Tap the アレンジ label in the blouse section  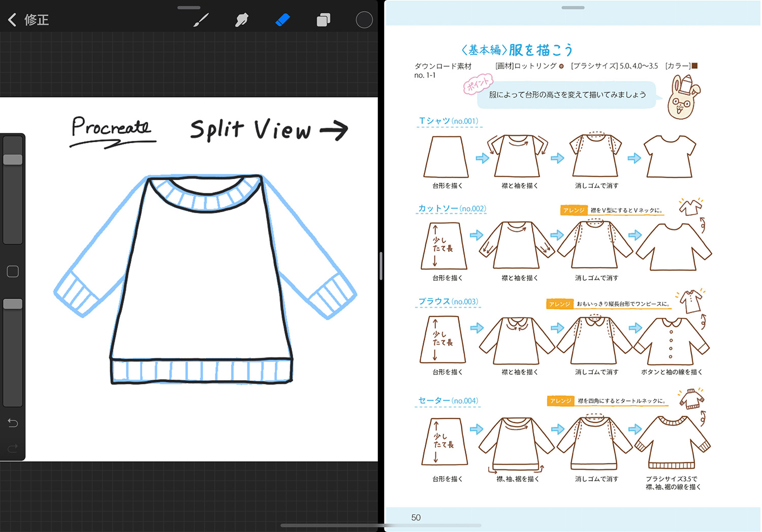click(560, 304)
